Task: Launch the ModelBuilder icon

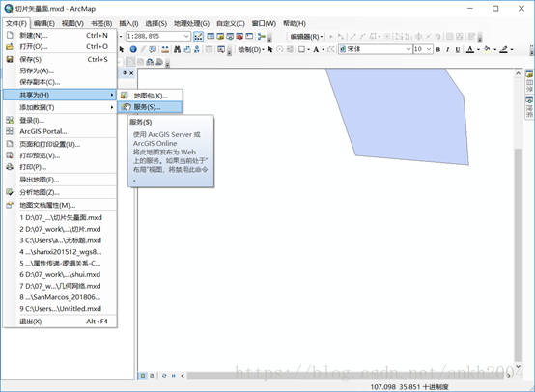Action: click(262, 36)
